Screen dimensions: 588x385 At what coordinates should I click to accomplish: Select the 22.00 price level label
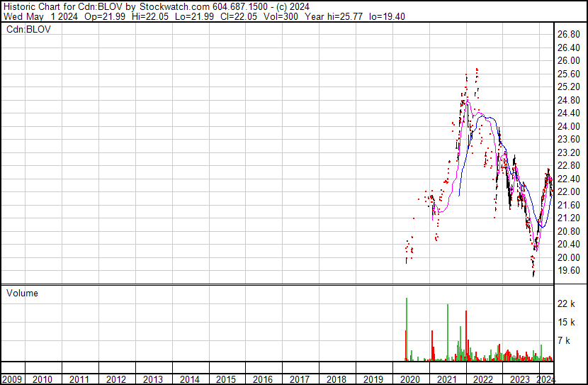[569, 192]
